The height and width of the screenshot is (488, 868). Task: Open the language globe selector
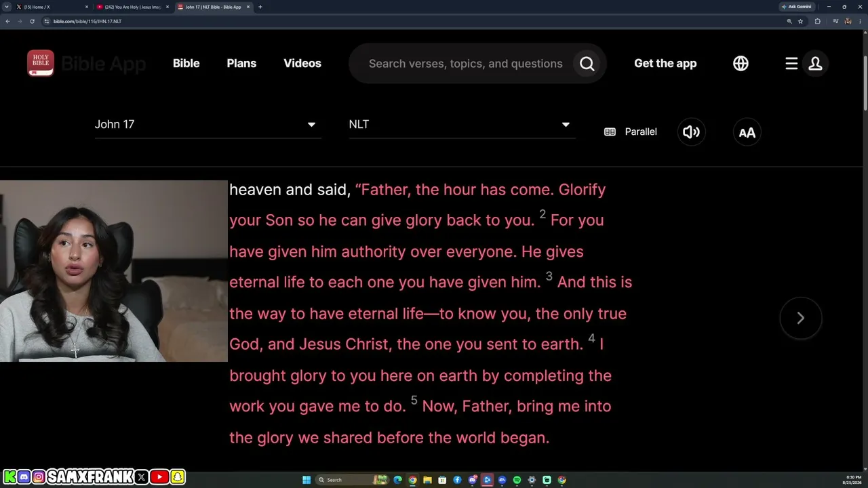tap(741, 64)
